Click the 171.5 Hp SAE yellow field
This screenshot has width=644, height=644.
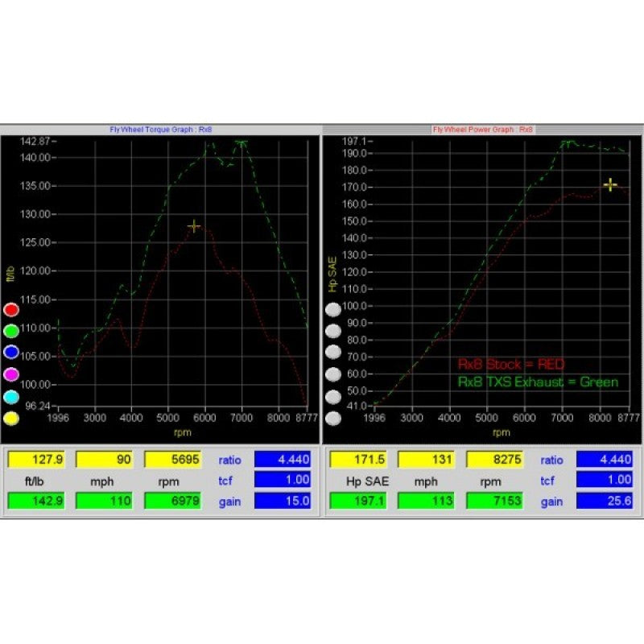click(x=357, y=460)
